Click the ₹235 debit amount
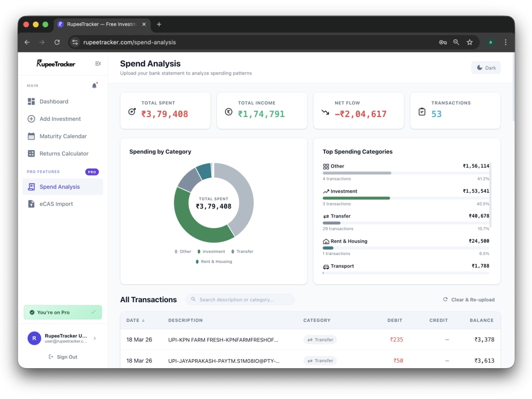 point(396,339)
